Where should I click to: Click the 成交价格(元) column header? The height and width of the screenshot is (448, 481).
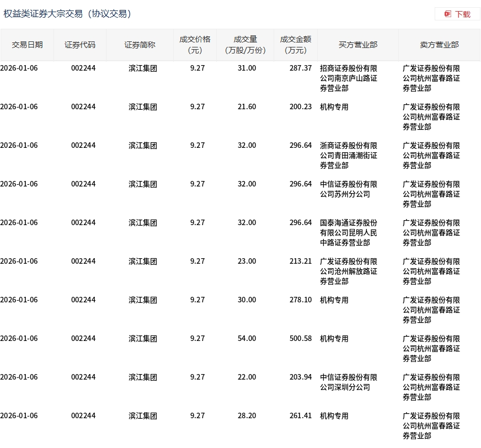[x=195, y=45]
